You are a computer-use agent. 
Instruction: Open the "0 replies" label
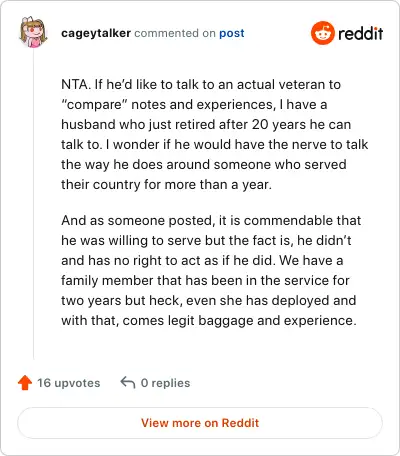(165, 383)
